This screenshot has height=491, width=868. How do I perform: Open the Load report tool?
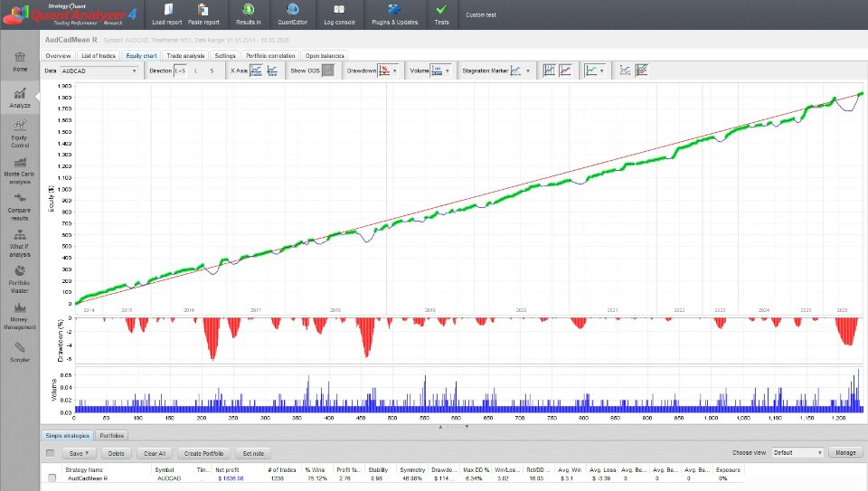(x=167, y=15)
